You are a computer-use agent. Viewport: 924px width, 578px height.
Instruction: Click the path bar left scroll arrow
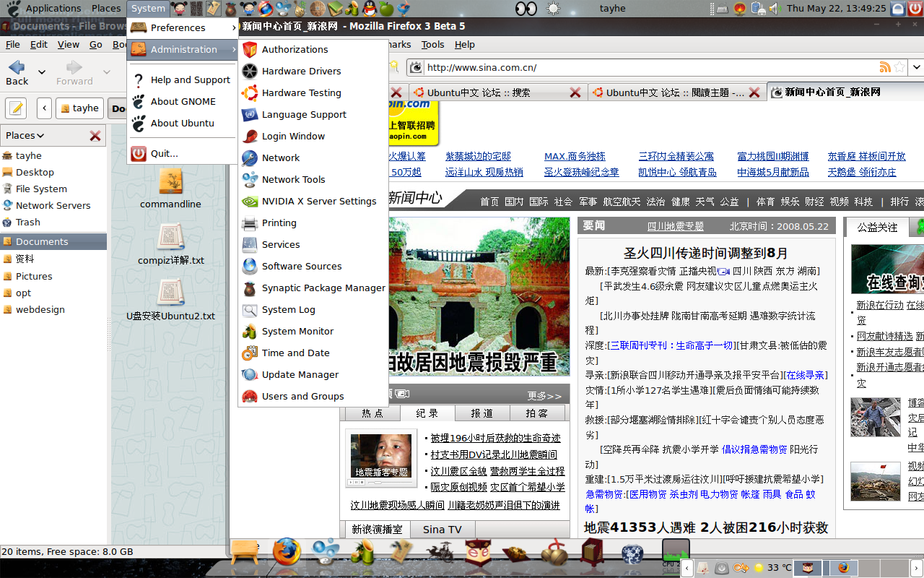(x=44, y=108)
